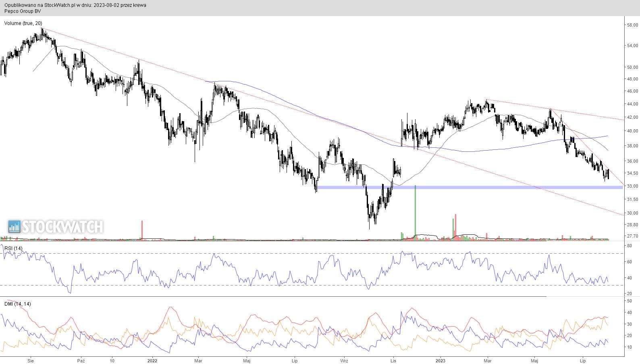Click the 58,00 price axis label

point(632,25)
